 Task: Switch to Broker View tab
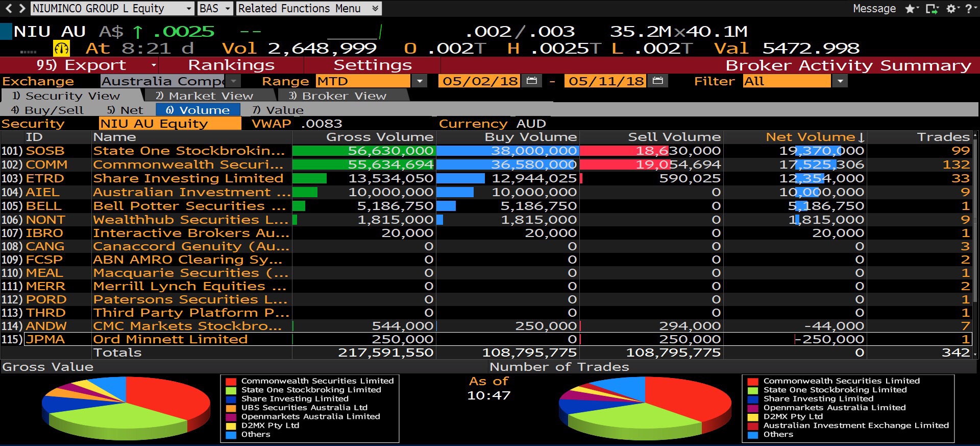tap(342, 96)
